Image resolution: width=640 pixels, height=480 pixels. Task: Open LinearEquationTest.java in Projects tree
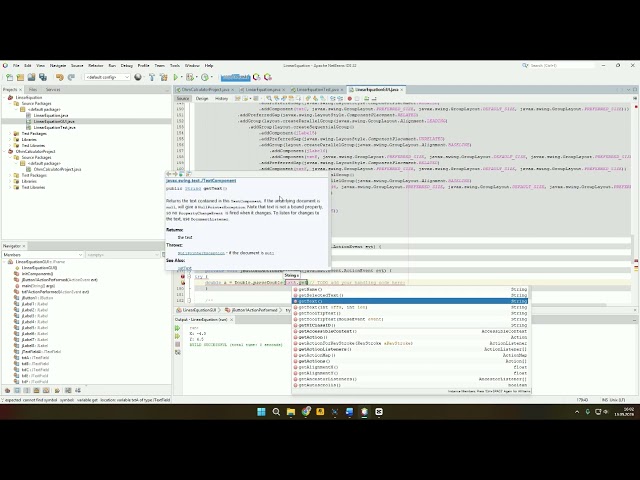pyautogui.click(x=54, y=127)
